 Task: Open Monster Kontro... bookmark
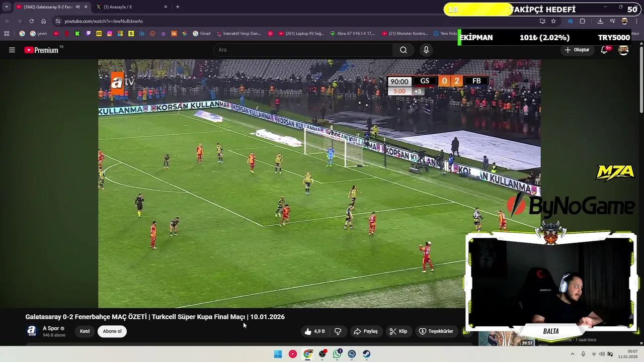point(405,34)
